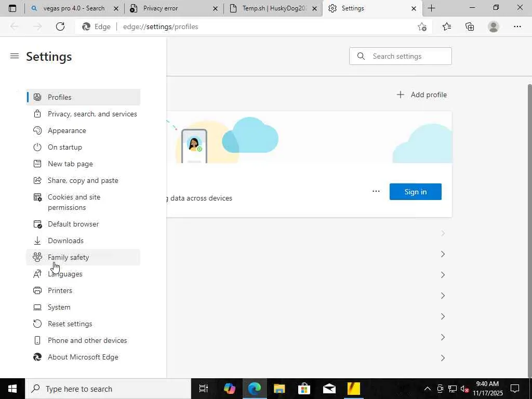The height and width of the screenshot is (399, 532).
Task: Click the Reset settings icon
Action: [37, 324]
